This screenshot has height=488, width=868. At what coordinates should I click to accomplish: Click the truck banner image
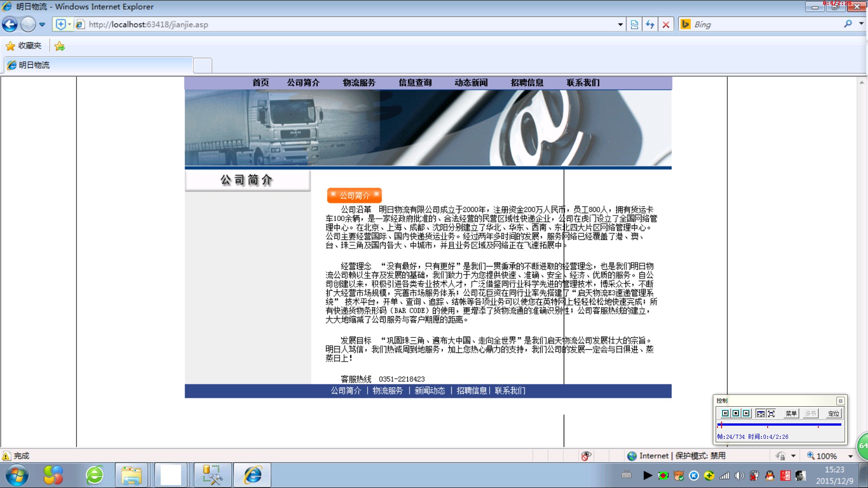428,128
